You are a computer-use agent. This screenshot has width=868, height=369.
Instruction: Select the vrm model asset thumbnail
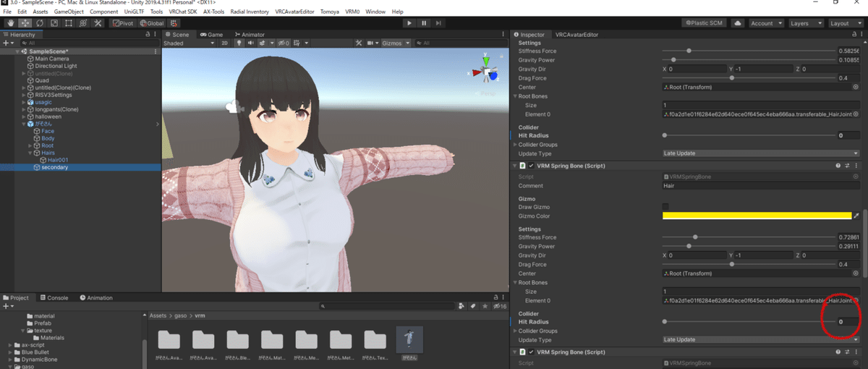pos(409,343)
